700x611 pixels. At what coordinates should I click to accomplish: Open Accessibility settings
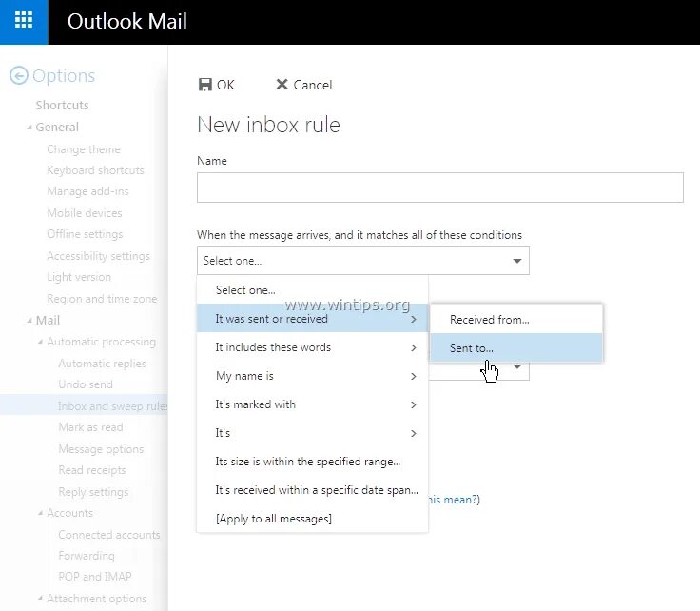pos(98,255)
